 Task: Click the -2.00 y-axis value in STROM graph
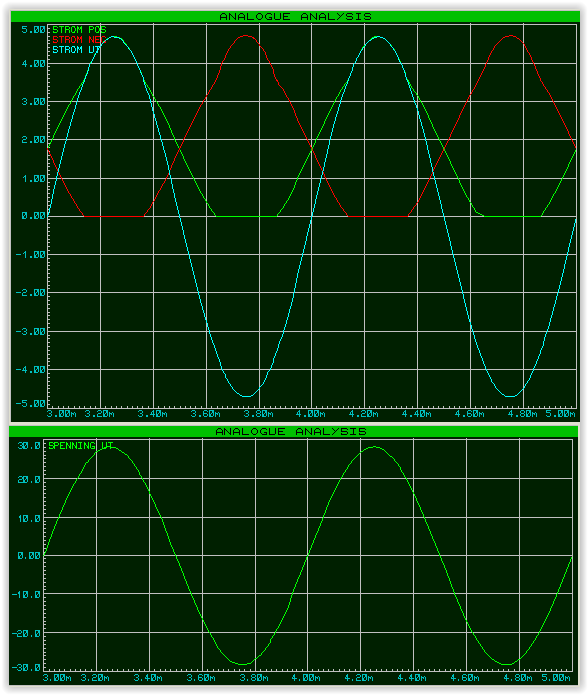[31, 293]
